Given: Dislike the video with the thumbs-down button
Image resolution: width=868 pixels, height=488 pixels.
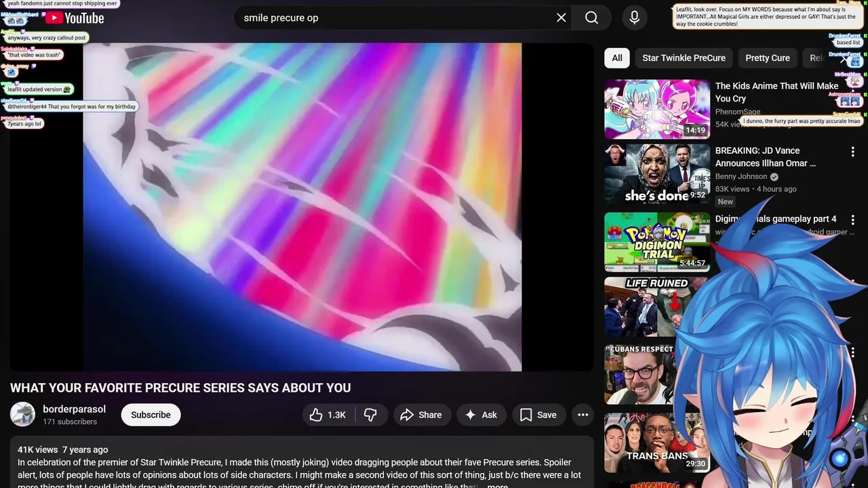Looking at the screenshot, I should (370, 415).
